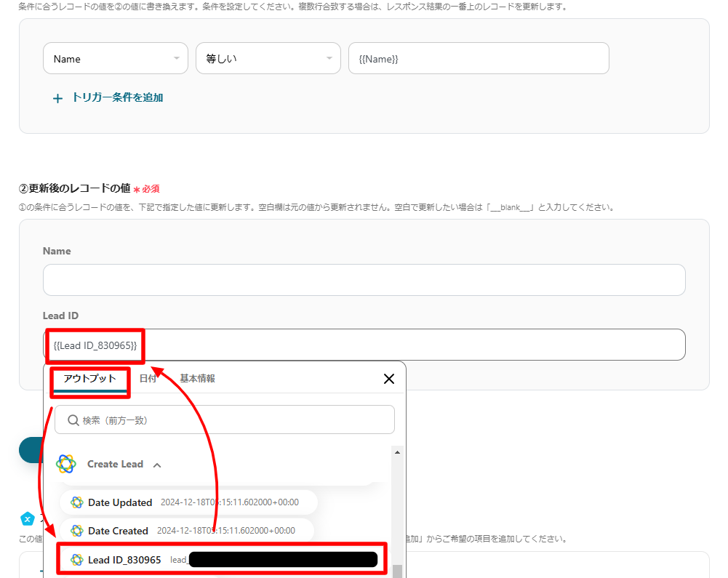Screen dimensions: 728x578
Task: Click the Lead ID input field
Action: pos(364,345)
